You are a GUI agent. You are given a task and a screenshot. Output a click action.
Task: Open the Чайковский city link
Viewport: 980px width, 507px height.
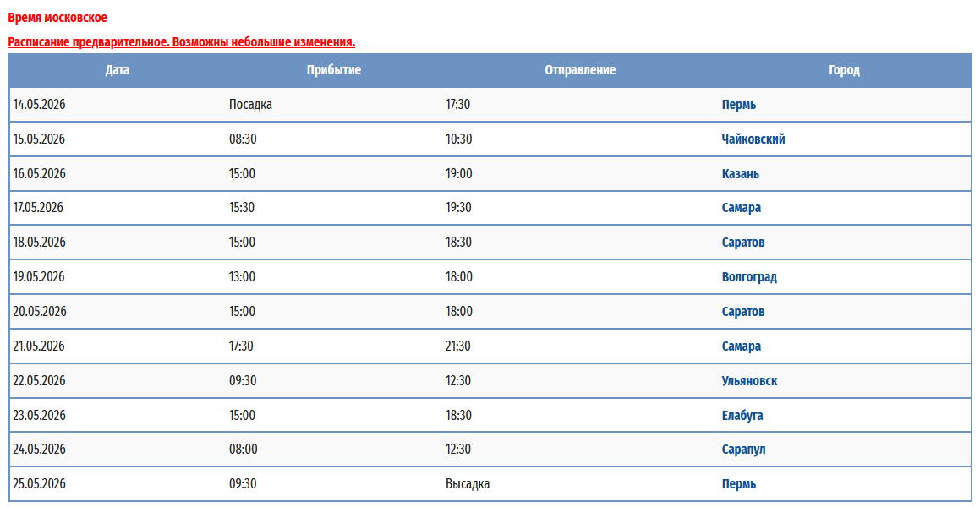point(753,139)
